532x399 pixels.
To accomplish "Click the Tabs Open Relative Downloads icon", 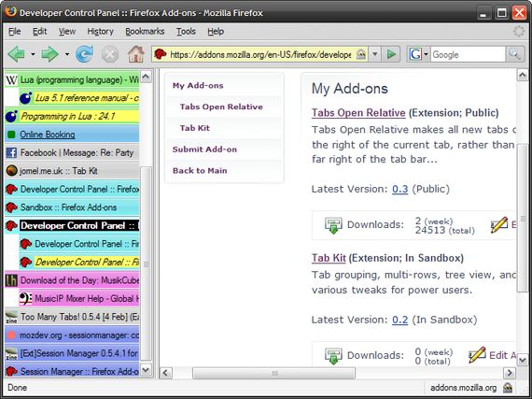I will pyautogui.click(x=333, y=225).
